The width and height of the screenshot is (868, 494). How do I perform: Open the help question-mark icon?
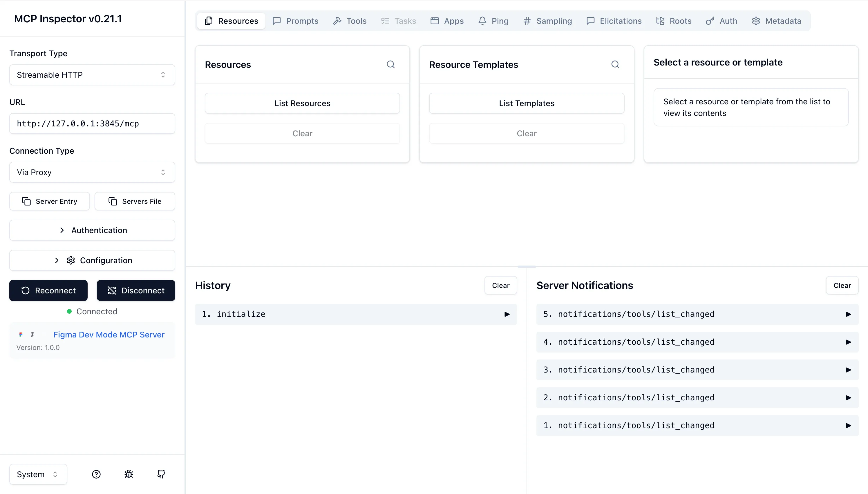96,474
